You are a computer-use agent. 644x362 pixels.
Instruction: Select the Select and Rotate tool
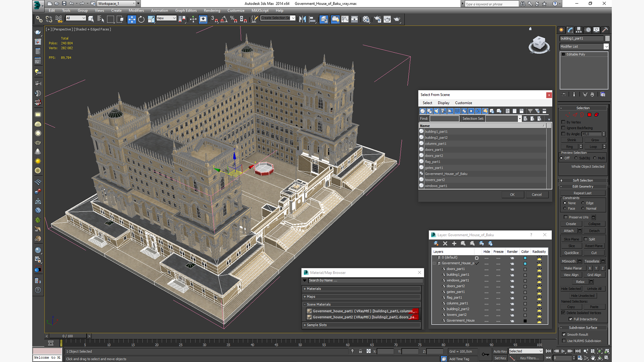pyautogui.click(x=141, y=19)
